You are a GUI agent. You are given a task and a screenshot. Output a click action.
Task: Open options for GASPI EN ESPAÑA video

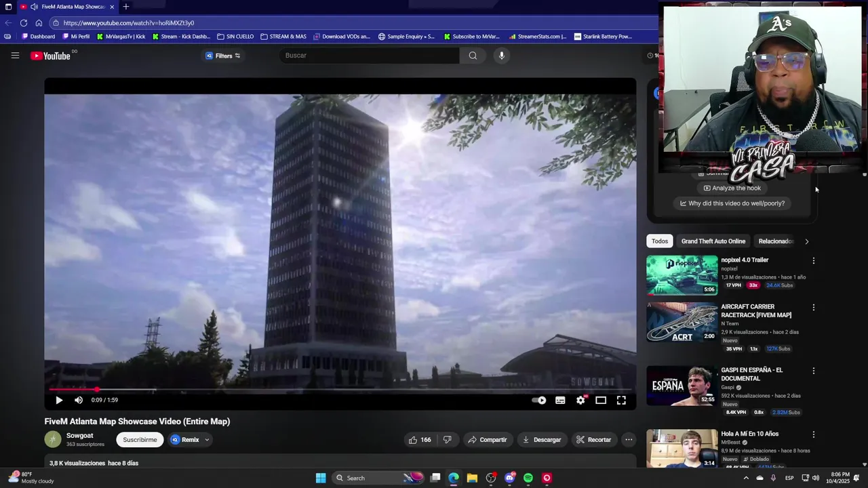click(x=814, y=371)
